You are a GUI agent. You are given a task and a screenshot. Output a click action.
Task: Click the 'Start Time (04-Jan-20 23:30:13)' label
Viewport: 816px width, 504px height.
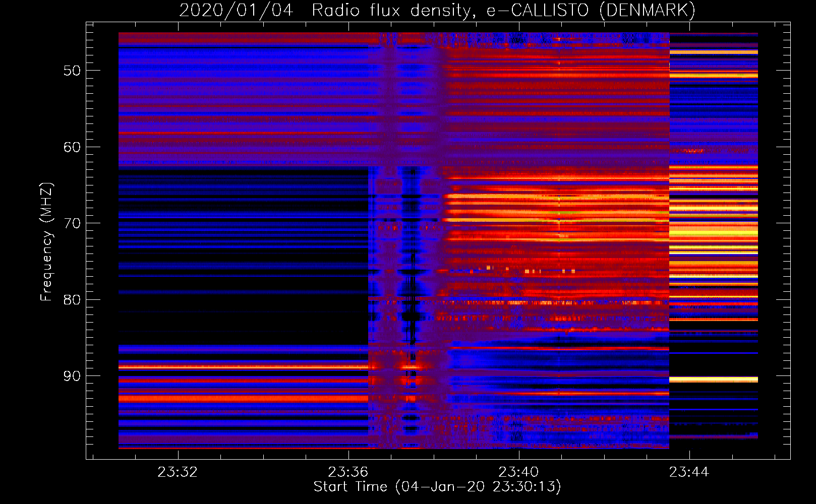437,487
